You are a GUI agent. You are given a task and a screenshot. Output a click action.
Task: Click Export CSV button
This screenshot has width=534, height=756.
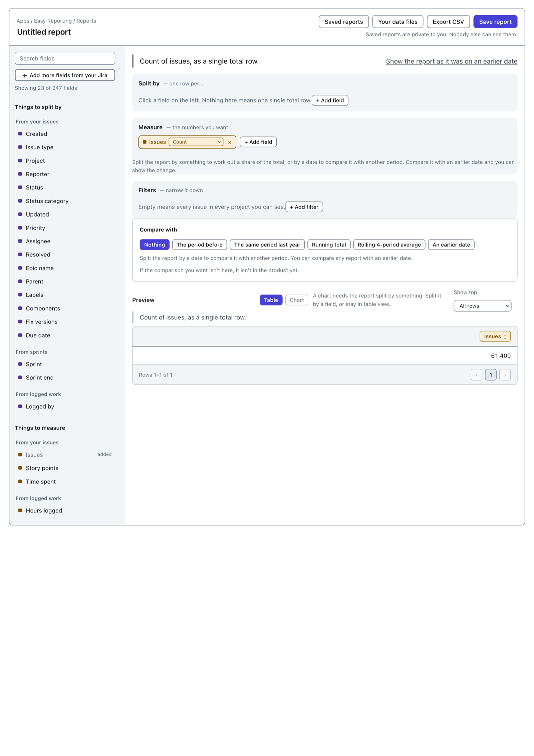[448, 22]
